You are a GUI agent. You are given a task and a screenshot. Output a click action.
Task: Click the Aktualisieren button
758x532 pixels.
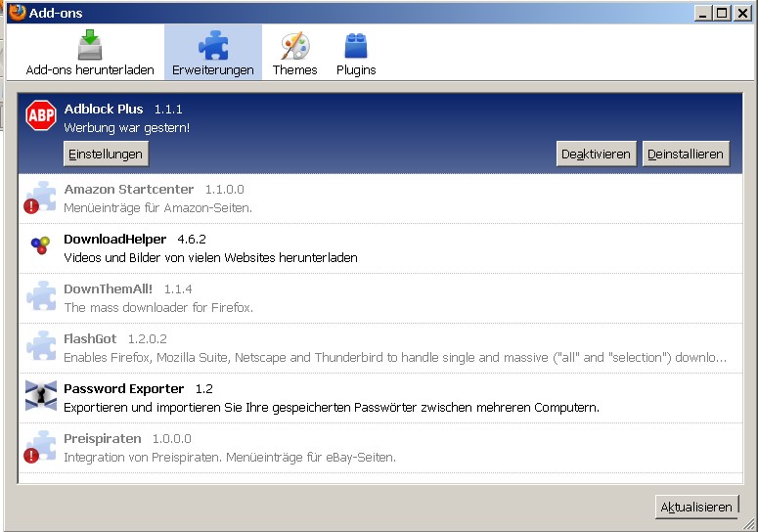(696, 507)
